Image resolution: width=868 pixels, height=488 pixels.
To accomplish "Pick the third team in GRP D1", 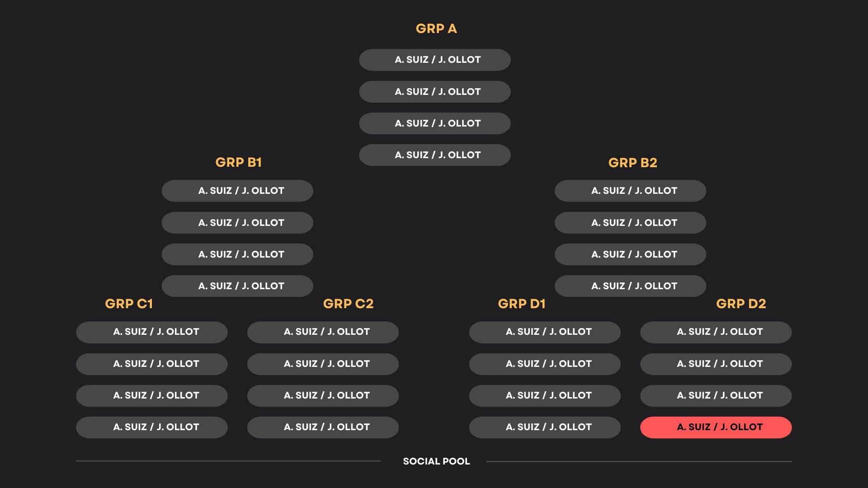I will (x=545, y=395).
